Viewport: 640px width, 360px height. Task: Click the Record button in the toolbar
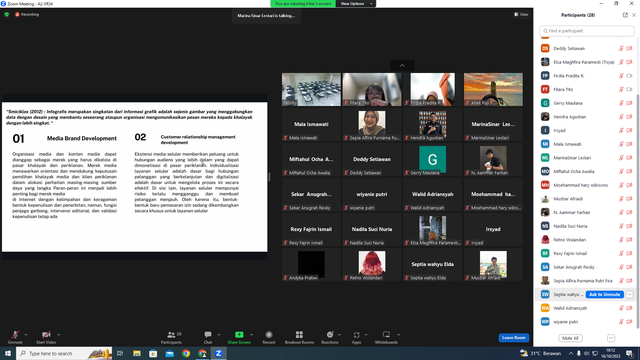[269, 337]
